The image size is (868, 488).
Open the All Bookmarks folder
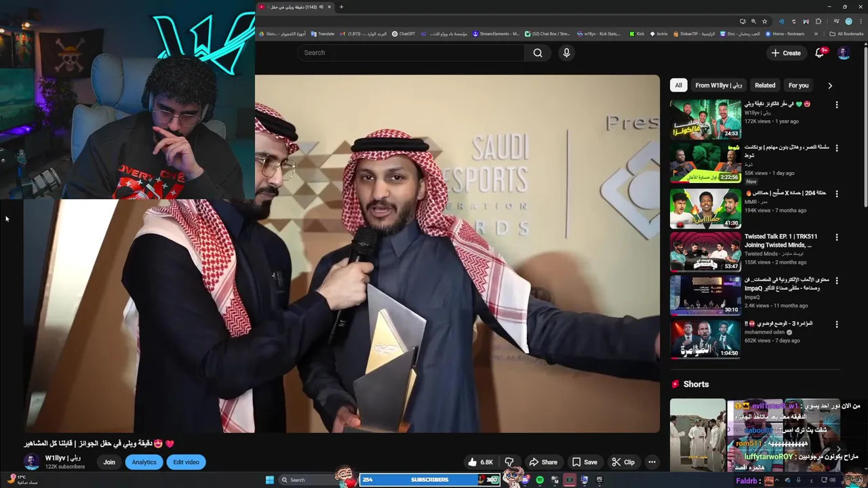(x=846, y=33)
